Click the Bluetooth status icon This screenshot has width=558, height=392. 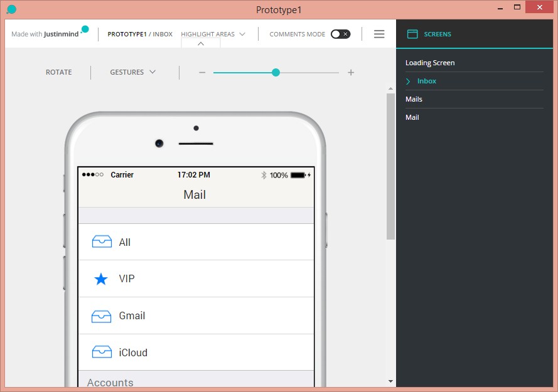pyautogui.click(x=264, y=175)
